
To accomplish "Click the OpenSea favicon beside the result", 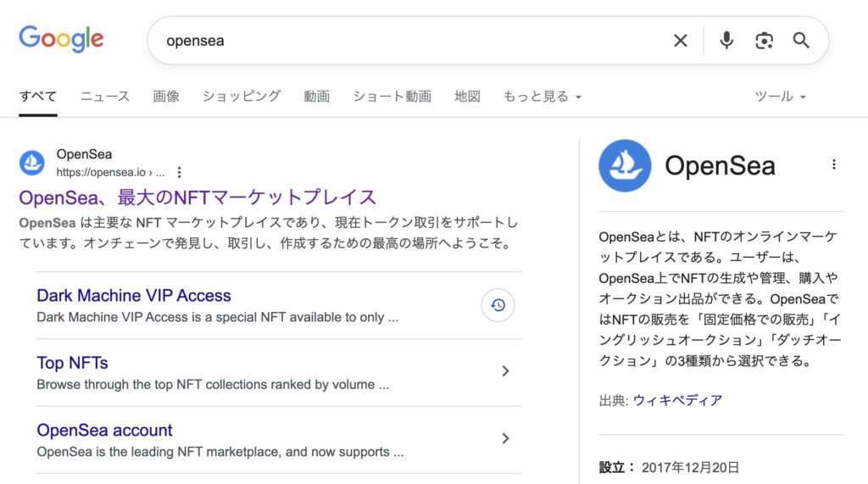I will click(x=32, y=163).
